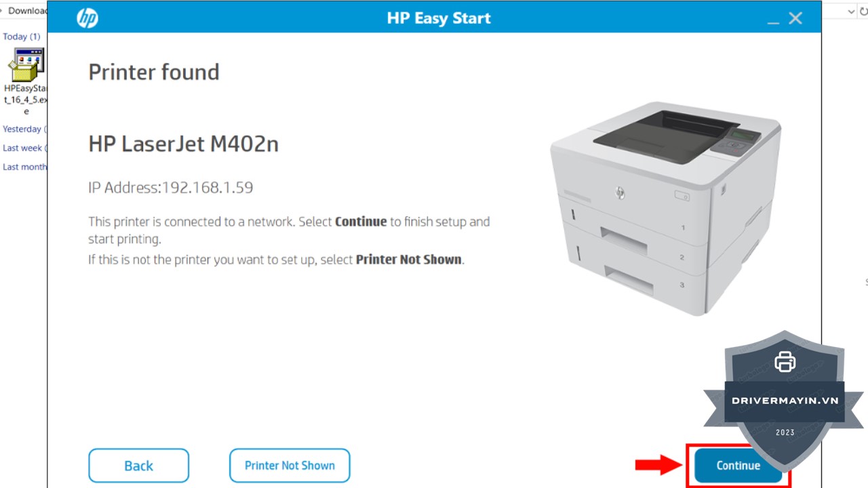Open the address bar history dropdown arrow
The height and width of the screenshot is (488, 868).
pyautogui.click(x=852, y=11)
